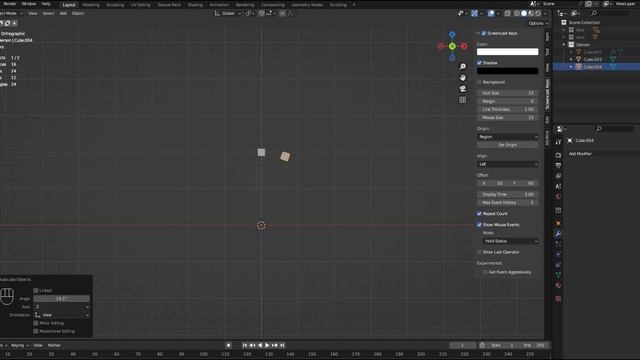The width and height of the screenshot is (640, 360).
Task: Open the viewport Object menu
Action: click(x=78, y=13)
